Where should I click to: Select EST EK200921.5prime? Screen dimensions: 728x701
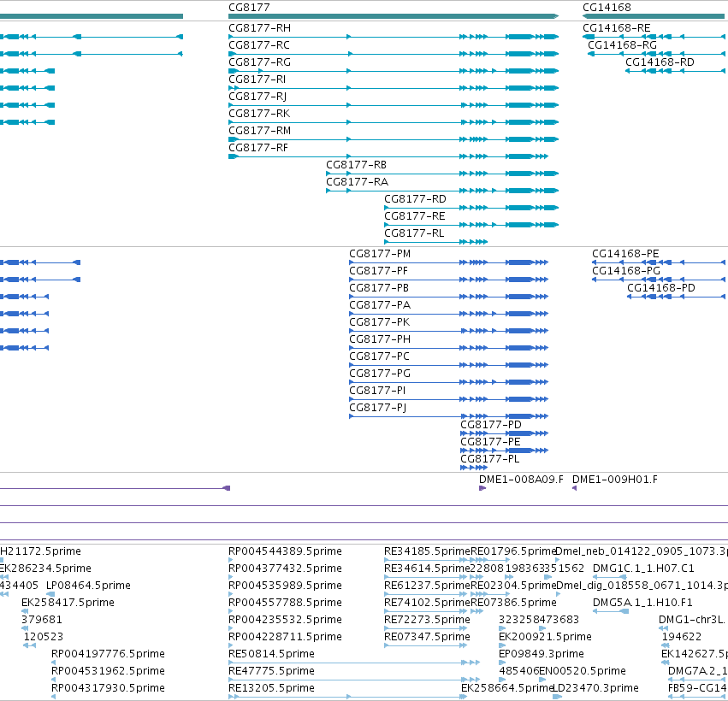(545, 637)
